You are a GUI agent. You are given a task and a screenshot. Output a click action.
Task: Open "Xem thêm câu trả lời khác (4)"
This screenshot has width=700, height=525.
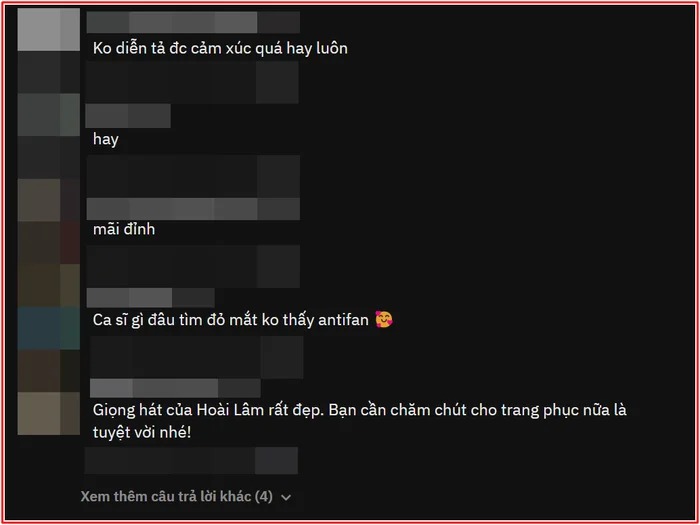[176, 496]
